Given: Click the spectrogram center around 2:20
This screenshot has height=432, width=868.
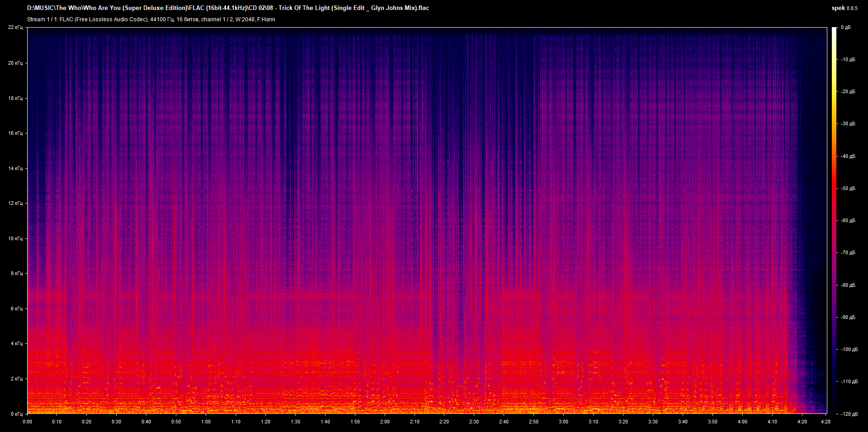Looking at the screenshot, I should [444, 222].
